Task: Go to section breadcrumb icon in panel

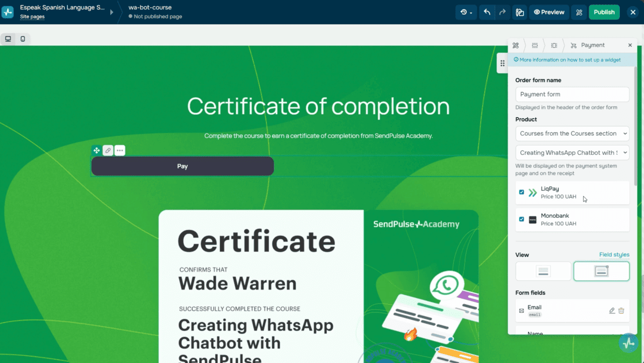Action: click(x=535, y=45)
